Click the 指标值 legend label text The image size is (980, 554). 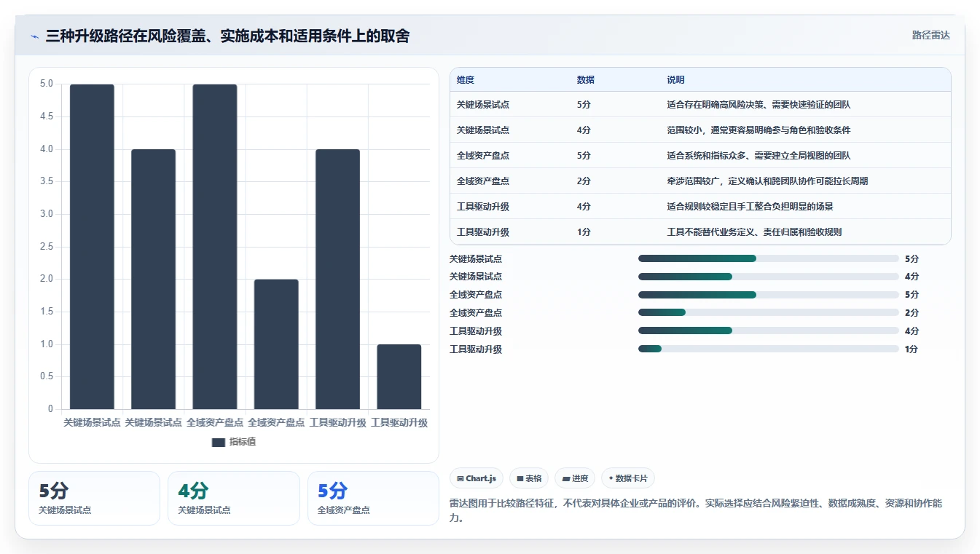(x=243, y=442)
